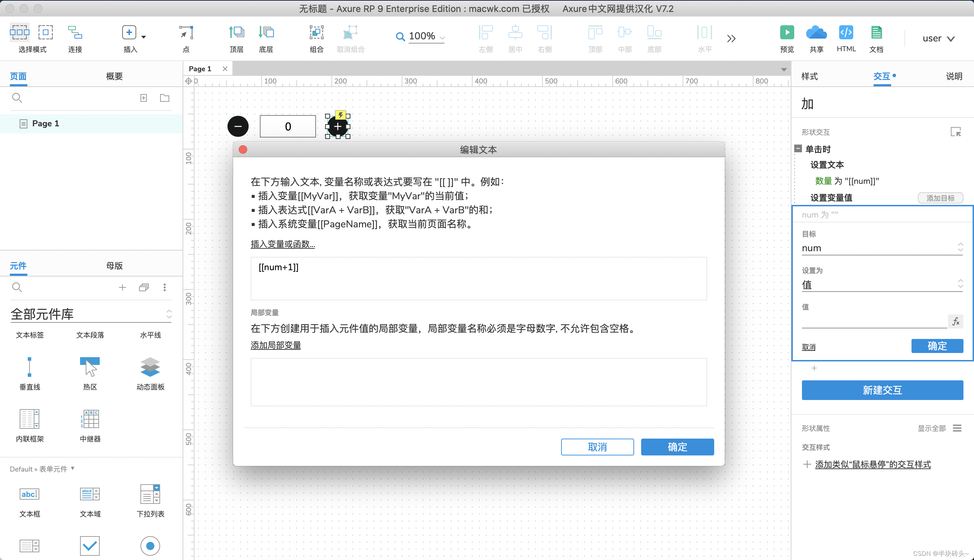The image size is (974, 560).
Task: Click the Share (共享) cloud icon
Action: (816, 33)
